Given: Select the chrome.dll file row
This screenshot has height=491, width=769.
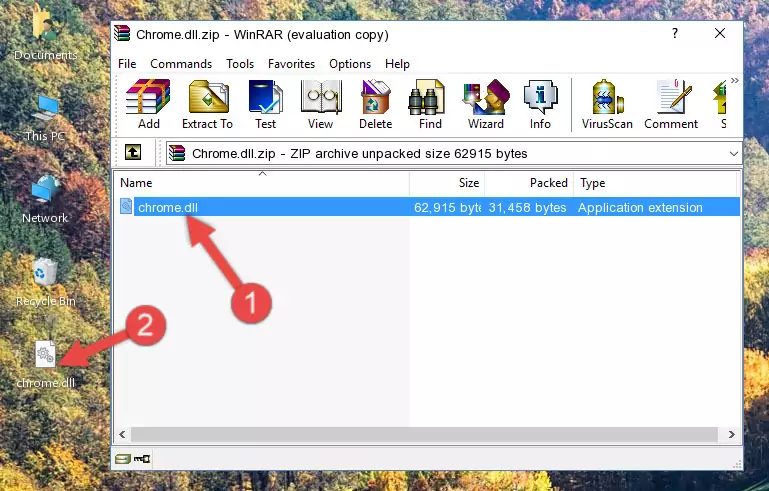Looking at the screenshot, I should pyautogui.click(x=429, y=207).
